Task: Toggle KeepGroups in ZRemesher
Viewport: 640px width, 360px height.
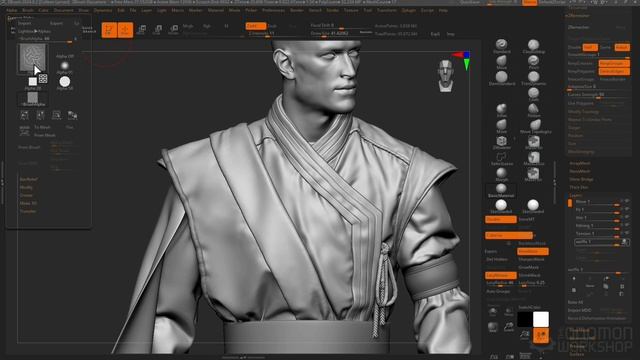Action: pyautogui.click(x=614, y=64)
